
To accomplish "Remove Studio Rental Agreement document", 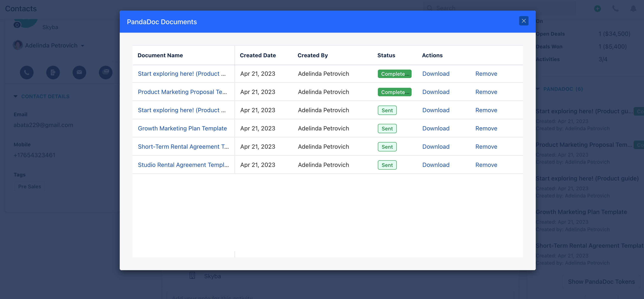I will point(486,165).
